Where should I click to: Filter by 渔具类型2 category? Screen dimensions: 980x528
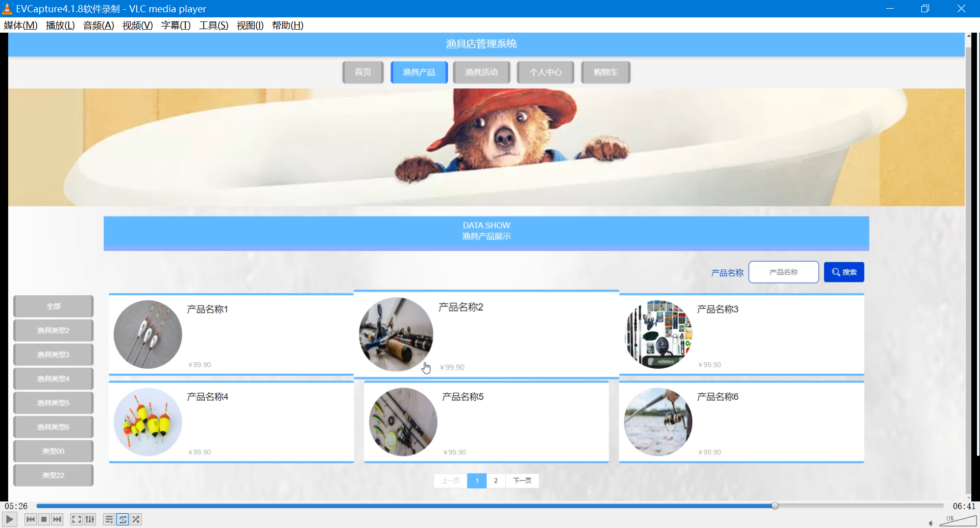[x=54, y=330]
